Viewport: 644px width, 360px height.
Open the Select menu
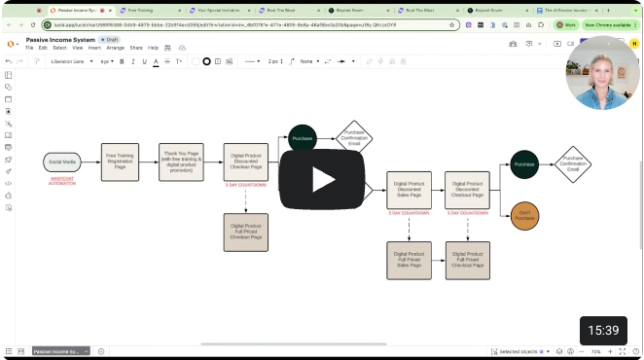pos(59,48)
